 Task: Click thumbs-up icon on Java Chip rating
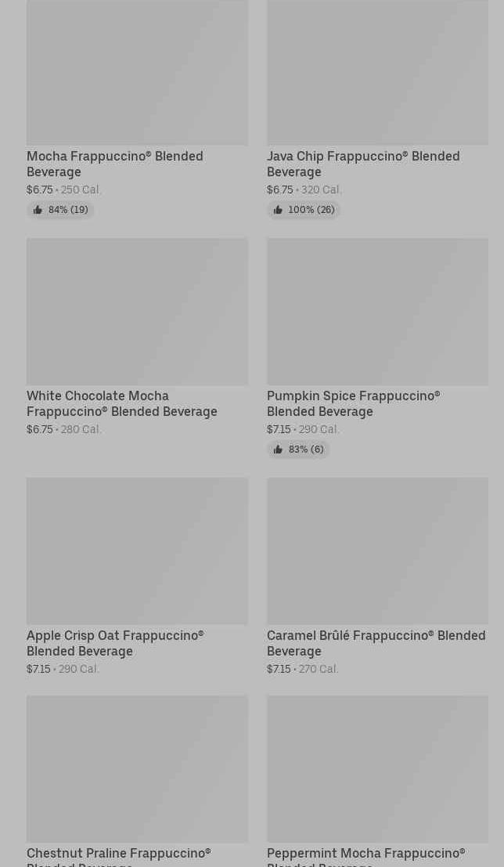pyautogui.click(x=278, y=210)
